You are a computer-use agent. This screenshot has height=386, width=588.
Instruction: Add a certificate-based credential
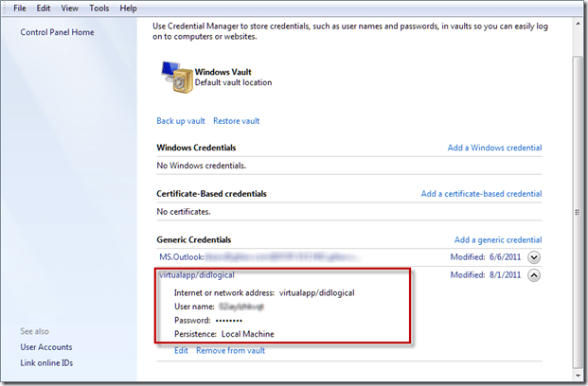481,194
